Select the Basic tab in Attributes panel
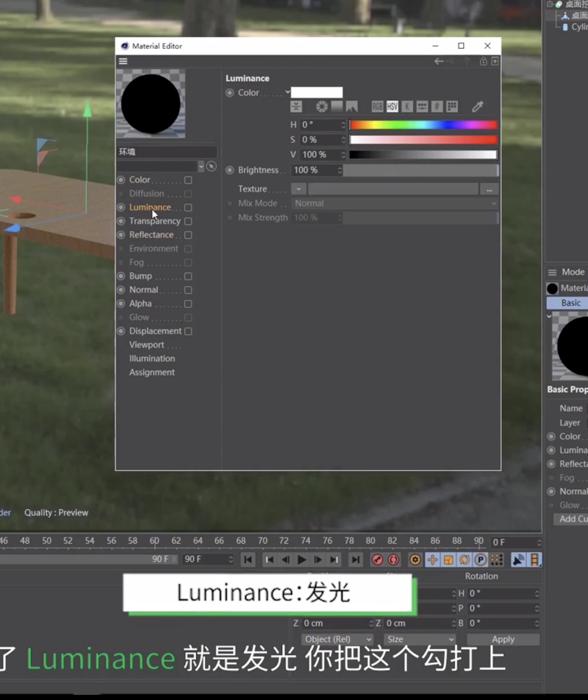Image resolution: width=588 pixels, height=700 pixels. tap(568, 303)
